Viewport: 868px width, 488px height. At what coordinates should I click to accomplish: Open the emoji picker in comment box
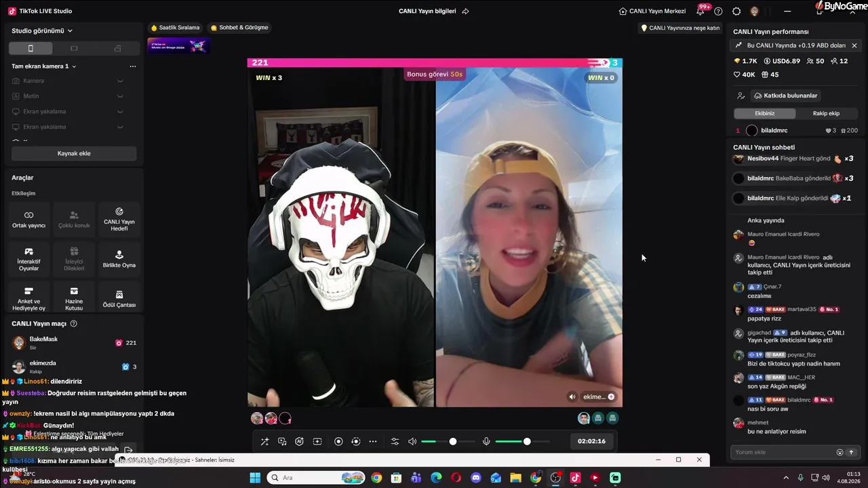[x=840, y=452]
